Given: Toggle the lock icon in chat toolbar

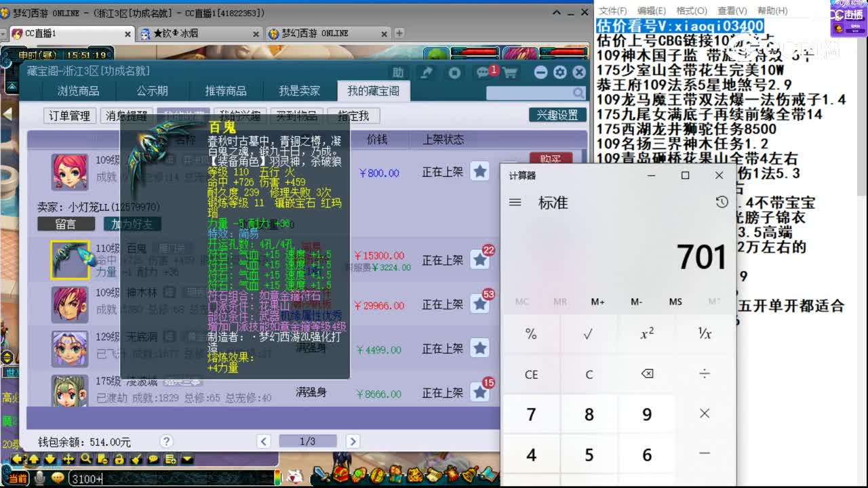Looking at the screenshot, I should tap(119, 460).
